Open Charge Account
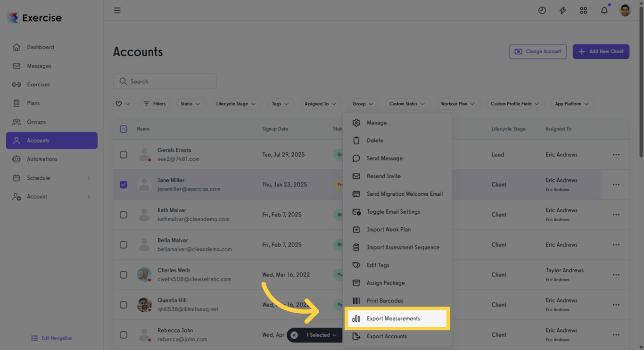Screen dimensions: 644x350 (538, 51)
